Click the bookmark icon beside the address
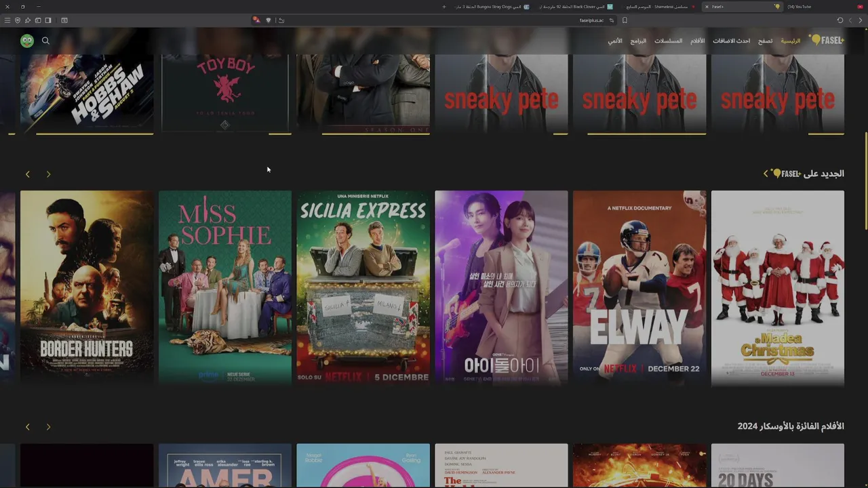 pos(625,20)
